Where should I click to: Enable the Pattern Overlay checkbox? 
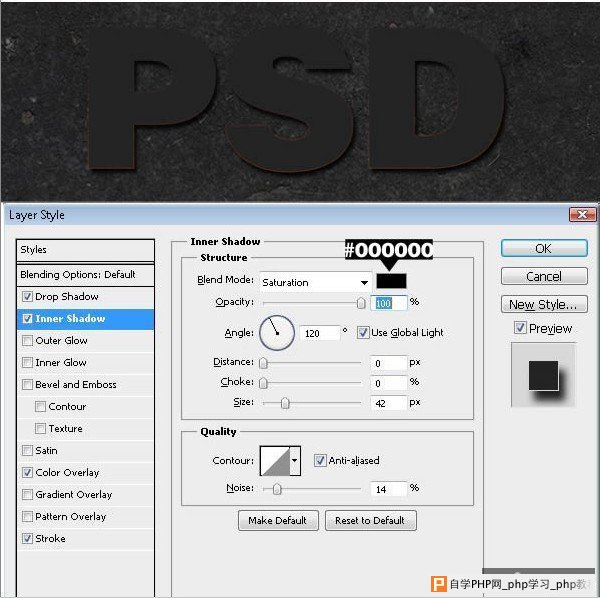(27, 517)
